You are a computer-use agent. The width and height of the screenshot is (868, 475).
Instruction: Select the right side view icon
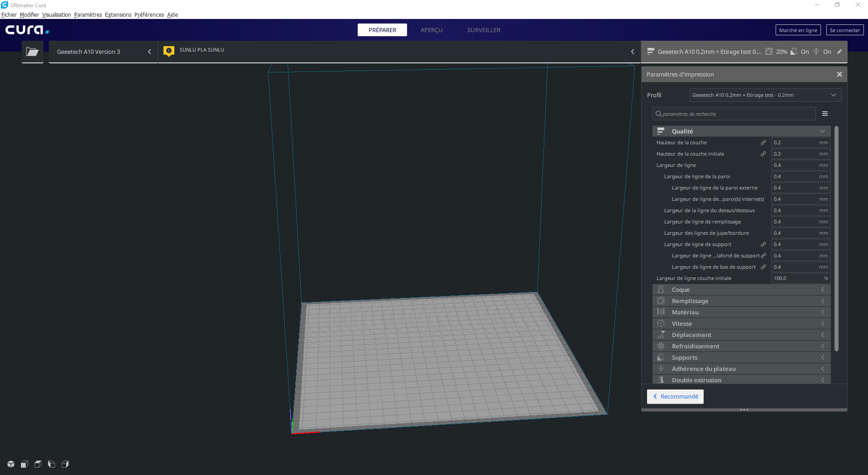65,464
